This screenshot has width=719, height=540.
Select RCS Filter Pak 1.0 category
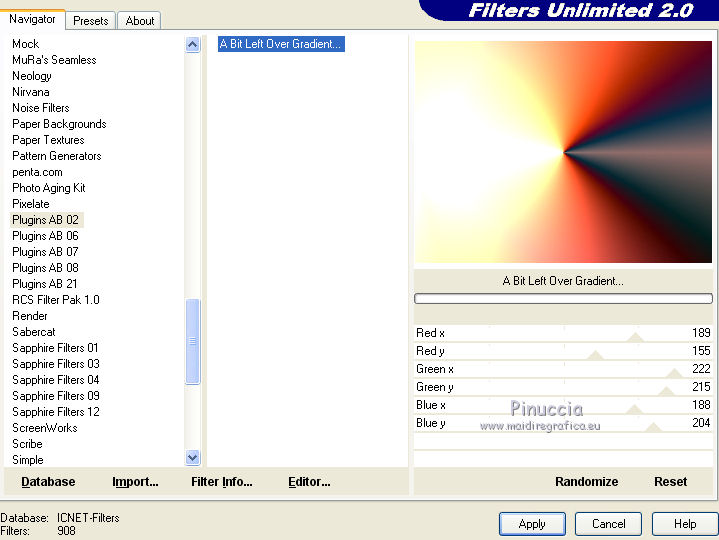(x=55, y=300)
